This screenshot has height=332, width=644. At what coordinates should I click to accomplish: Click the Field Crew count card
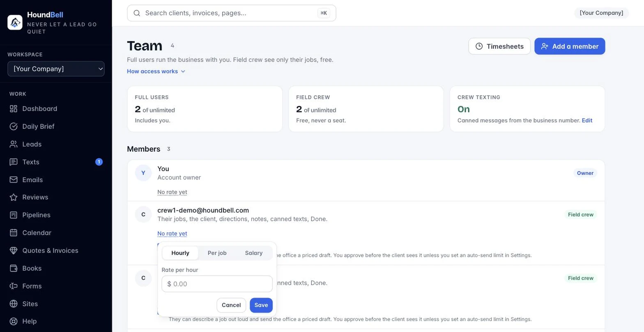click(366, 109)
